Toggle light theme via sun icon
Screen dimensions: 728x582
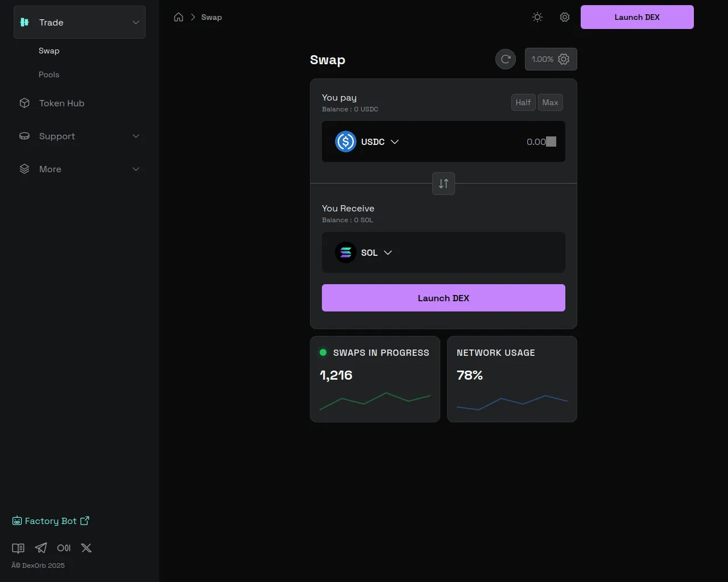coord(537,17)
